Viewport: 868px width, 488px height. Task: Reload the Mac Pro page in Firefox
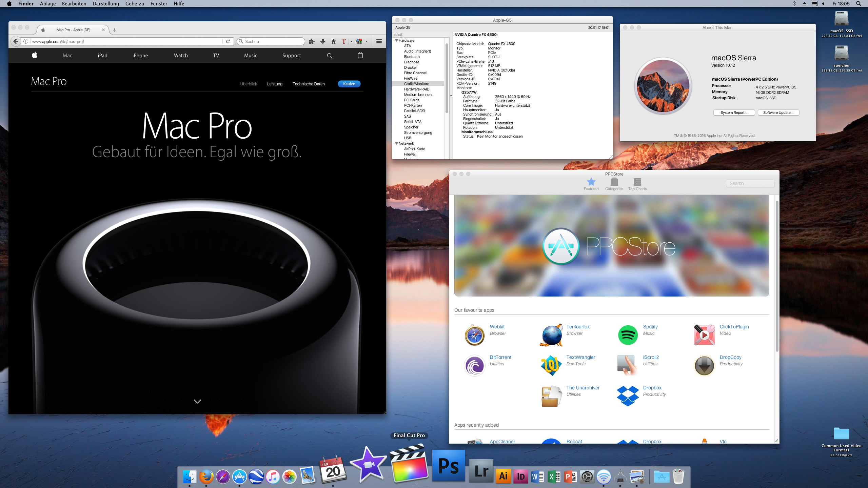pos(228,41)
